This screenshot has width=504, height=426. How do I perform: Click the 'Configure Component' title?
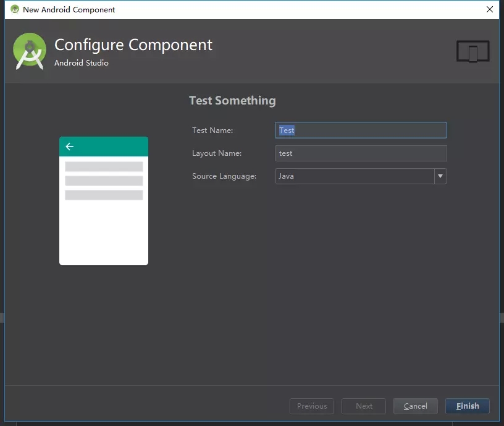coord(133,45)
